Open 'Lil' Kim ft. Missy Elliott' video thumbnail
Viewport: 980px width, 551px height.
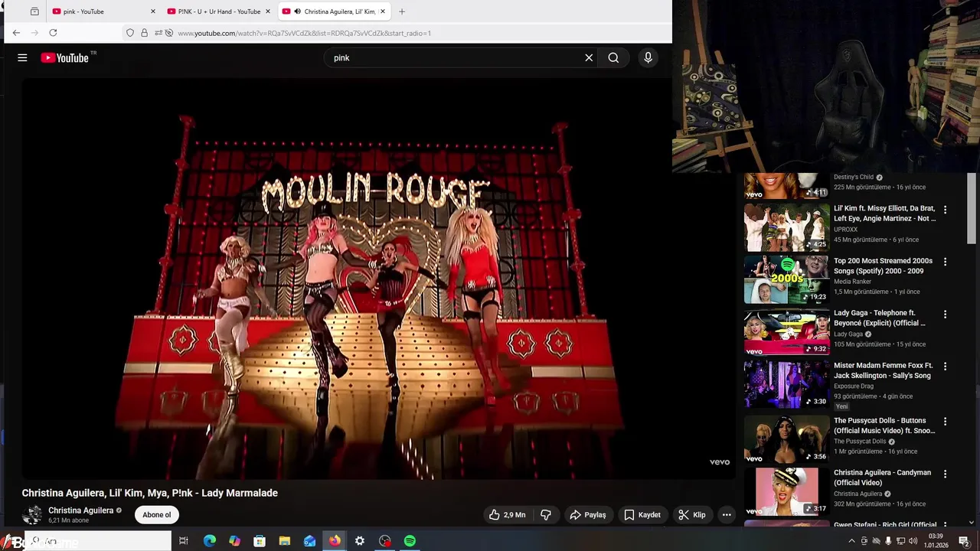click(786, 227)
